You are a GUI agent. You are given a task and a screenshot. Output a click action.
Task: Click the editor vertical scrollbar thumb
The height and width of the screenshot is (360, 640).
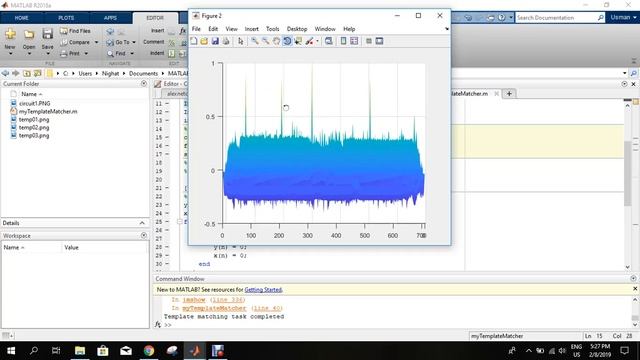pyautogui.click(x=627, y=173)
